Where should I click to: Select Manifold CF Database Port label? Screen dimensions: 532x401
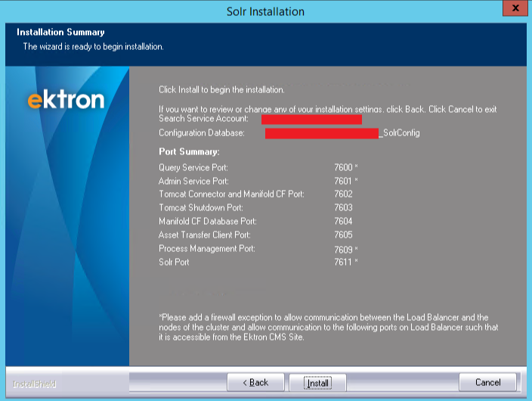tap(207, 221)
